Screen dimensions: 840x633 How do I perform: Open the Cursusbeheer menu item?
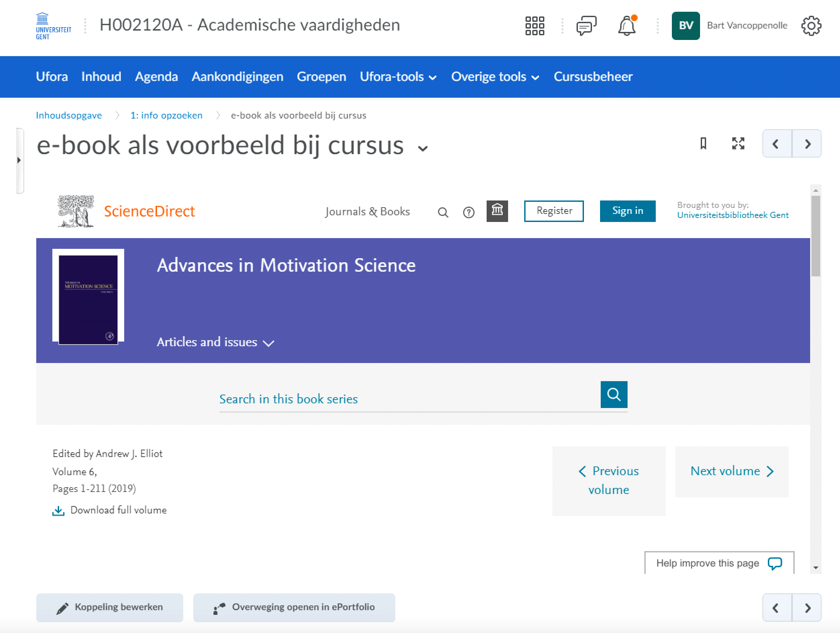coord(593,77)
